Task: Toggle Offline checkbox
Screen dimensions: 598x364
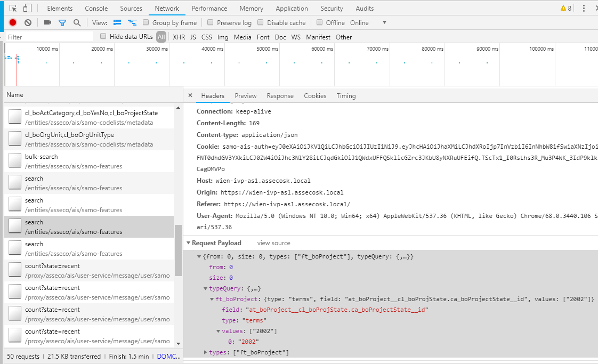Action: pos(320,22)
